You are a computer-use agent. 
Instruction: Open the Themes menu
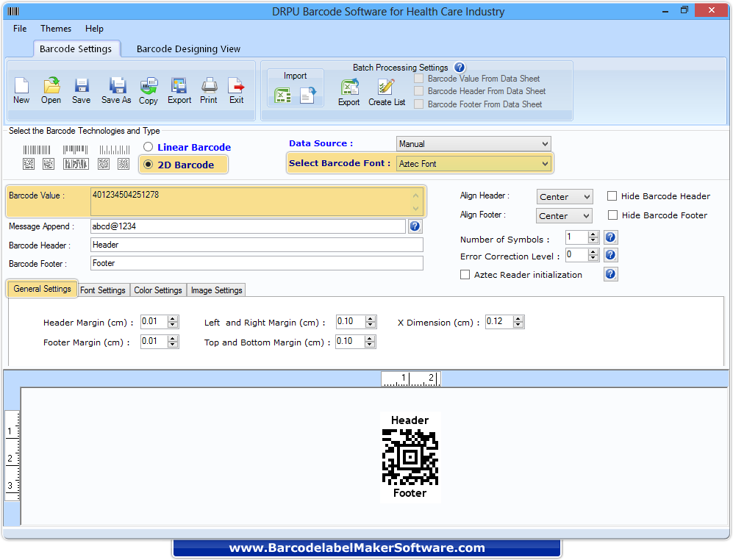[x=56, y=29]
